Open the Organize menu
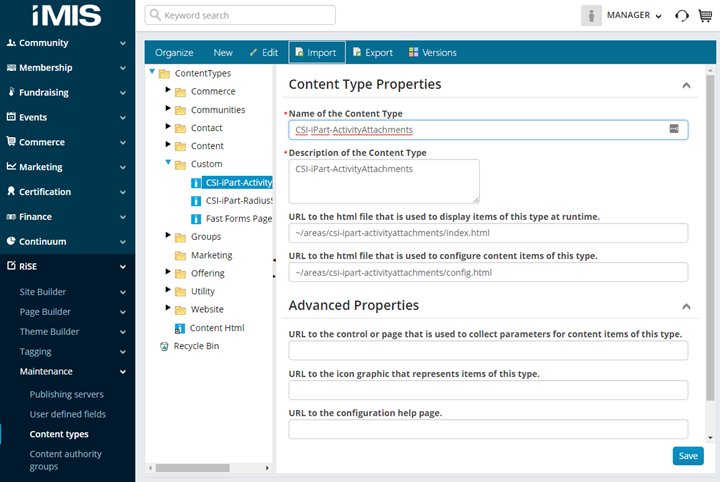The height and width of the screenshot is (482, 720). coord(174,52)
